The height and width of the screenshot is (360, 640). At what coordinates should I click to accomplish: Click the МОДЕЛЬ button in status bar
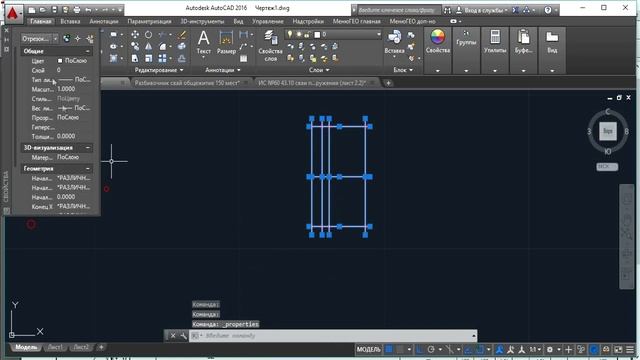(369, 349)
